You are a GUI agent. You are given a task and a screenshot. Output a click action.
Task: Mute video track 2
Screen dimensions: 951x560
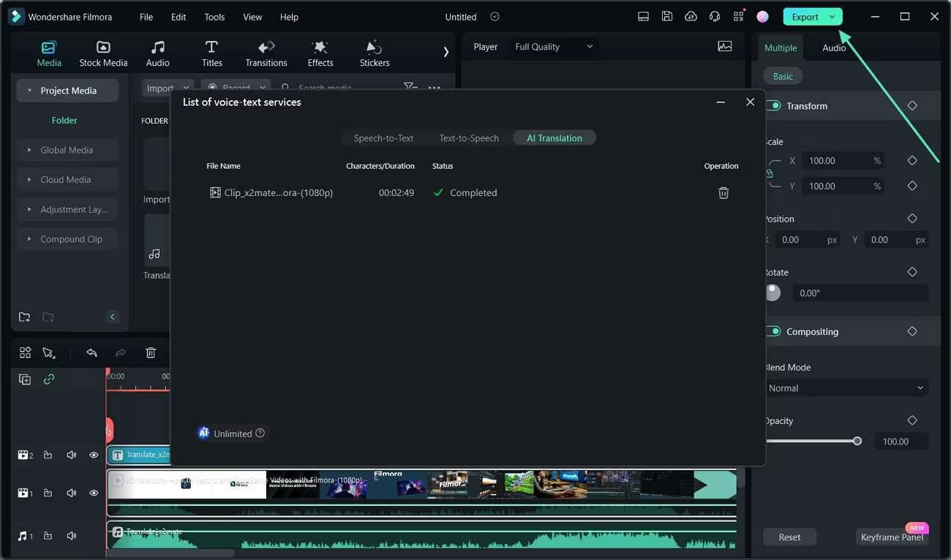pos(72,455)
